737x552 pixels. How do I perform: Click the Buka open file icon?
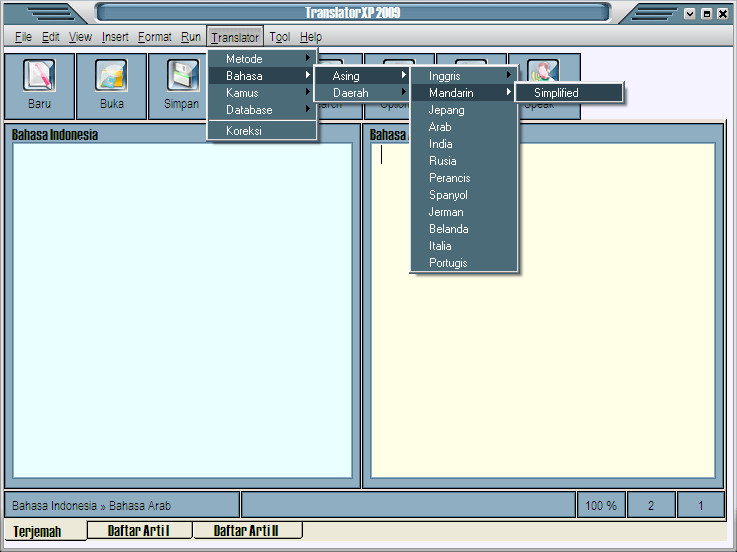tap(111, 75)
